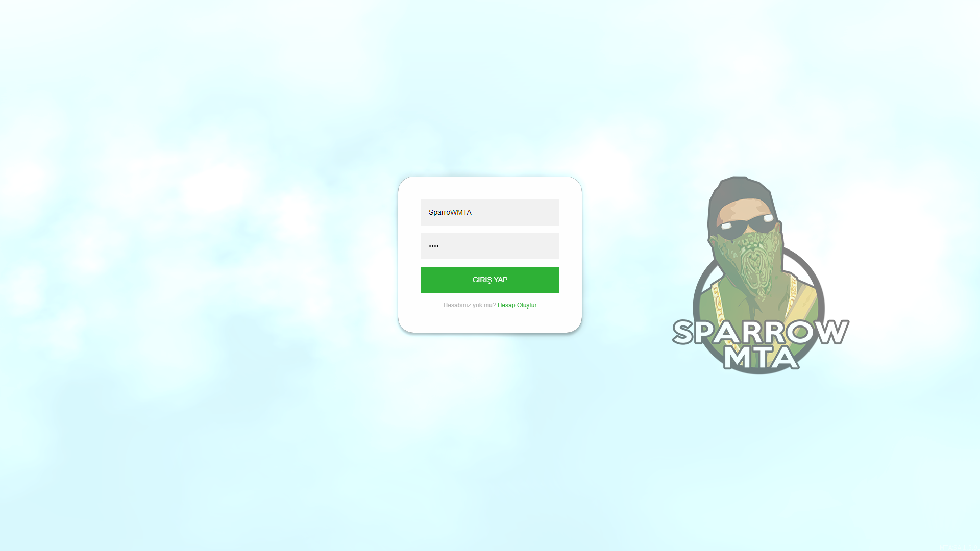Click the SparroWMTA username input field
Viewport: 980px width, 551px height.
pos(490,212)
